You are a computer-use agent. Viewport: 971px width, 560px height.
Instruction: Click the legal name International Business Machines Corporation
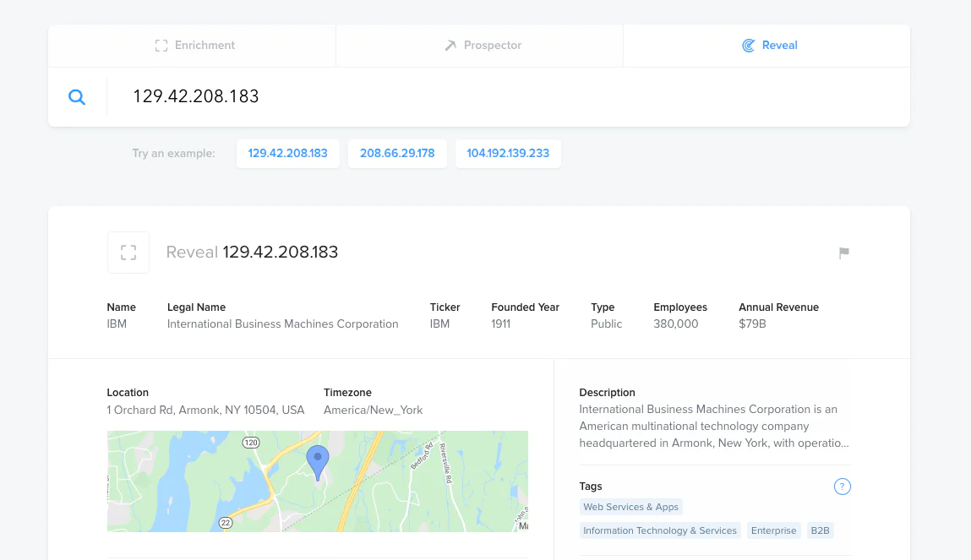point(282,323)
